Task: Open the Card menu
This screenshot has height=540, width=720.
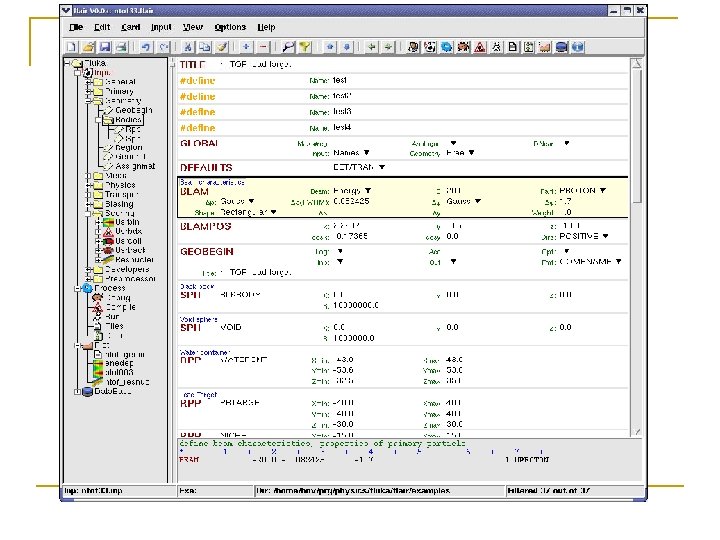Action: [x=130, y=27]
